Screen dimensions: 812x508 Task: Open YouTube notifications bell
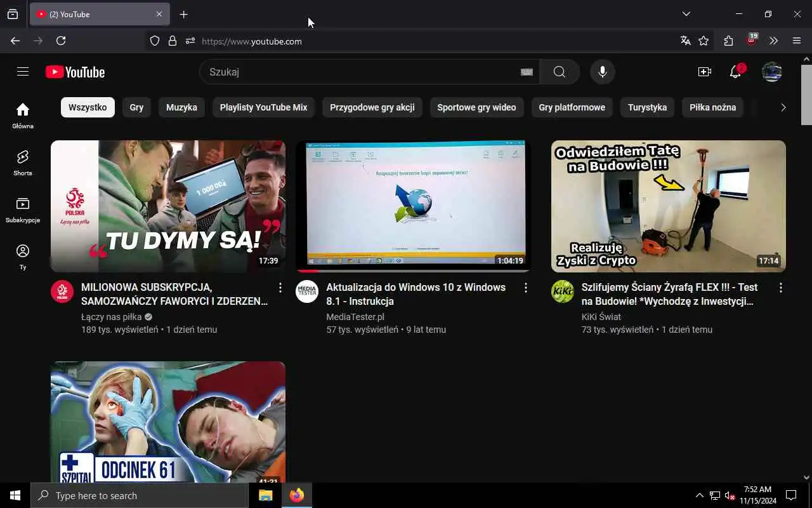[736, 72]
